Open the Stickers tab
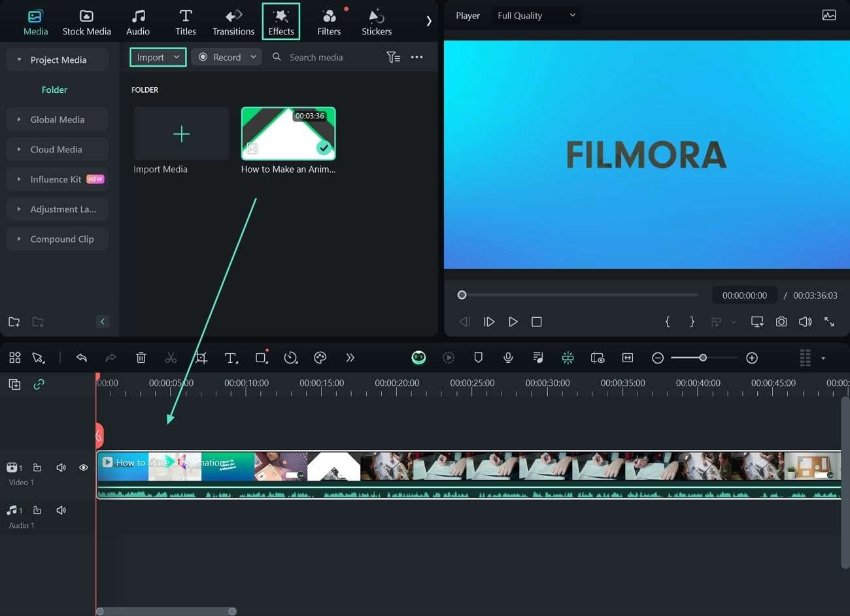This screenshot has height=616, width=850. coord(377,22)
